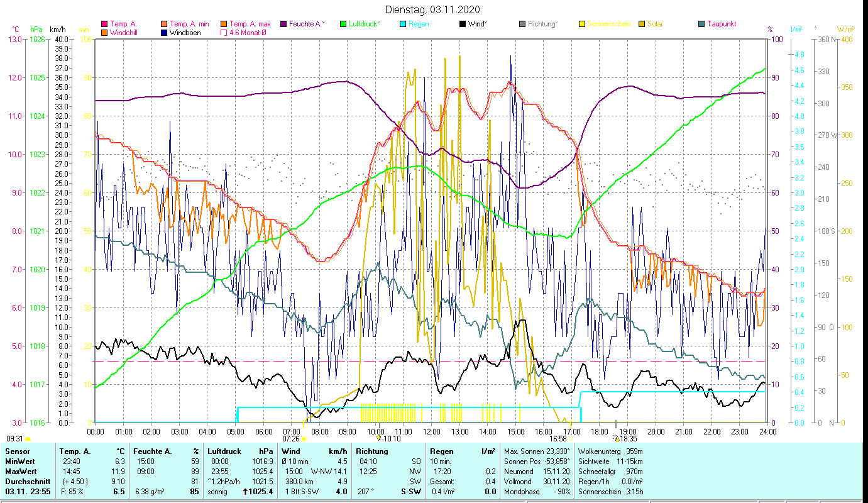Click the Gesamt: rain total label
The width and height of the screenshot is (868, 503).
click(442, 482)
